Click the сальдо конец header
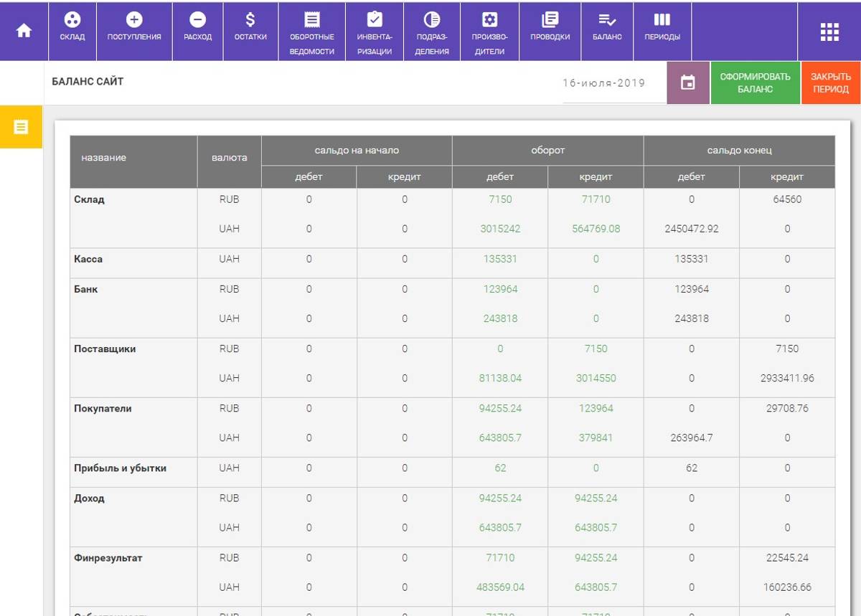The image size is (861, 616). coord(739,151)
